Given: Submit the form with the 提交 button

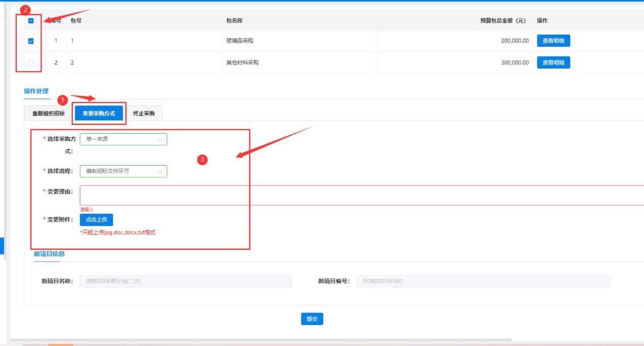Looking at the screenshot, I should pos(312,319).
